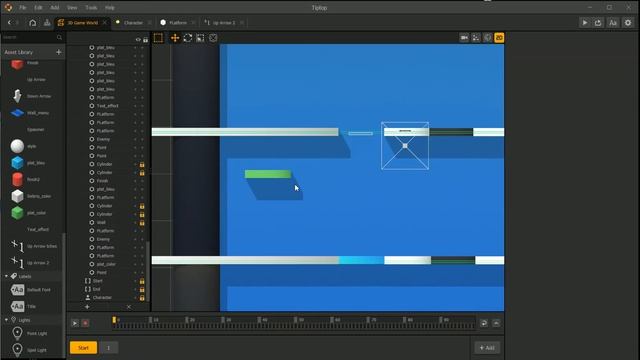Select the Spot Light asset

point(17,350)
